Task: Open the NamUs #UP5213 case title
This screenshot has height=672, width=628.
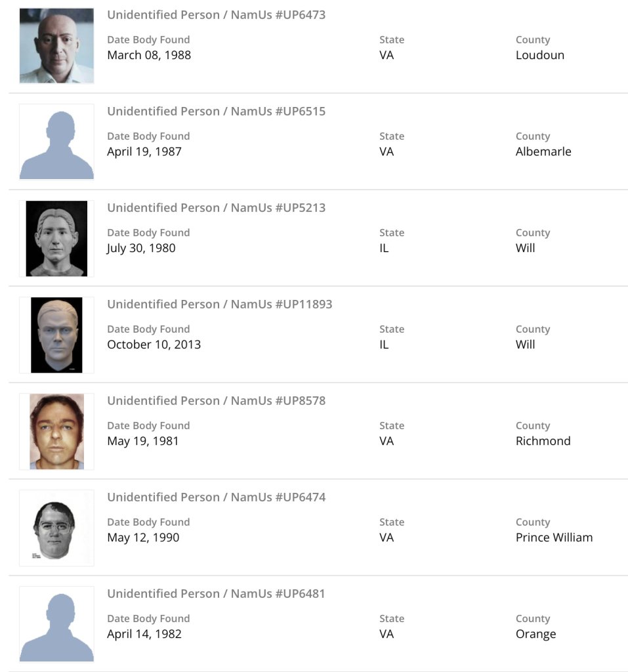Action: [x=216, y=208]
